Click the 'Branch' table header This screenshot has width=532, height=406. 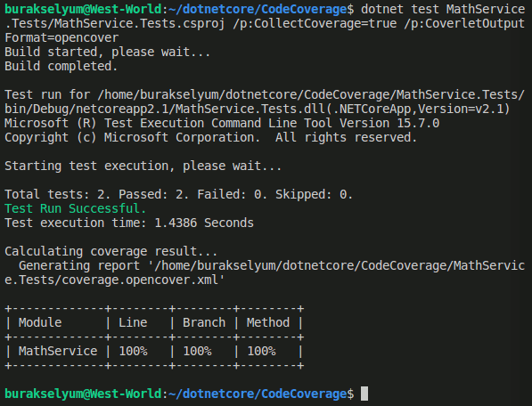(x=204, y=322)
